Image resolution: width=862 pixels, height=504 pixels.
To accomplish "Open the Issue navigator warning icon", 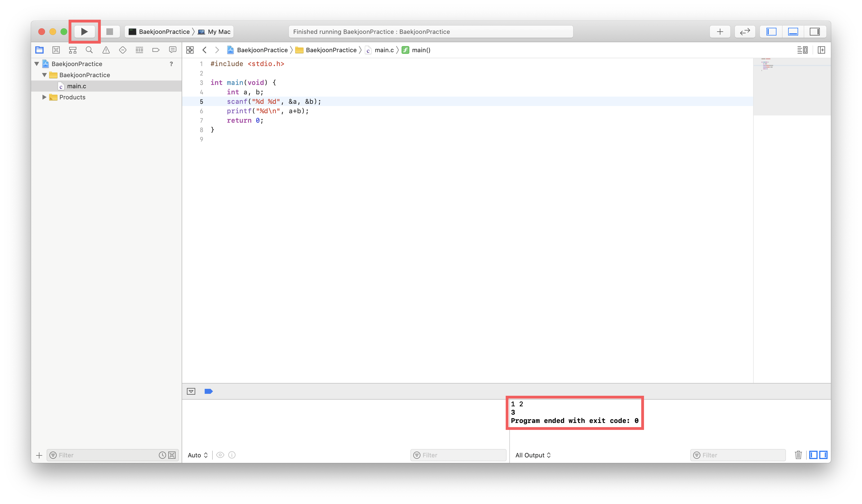I will point(106,50).
